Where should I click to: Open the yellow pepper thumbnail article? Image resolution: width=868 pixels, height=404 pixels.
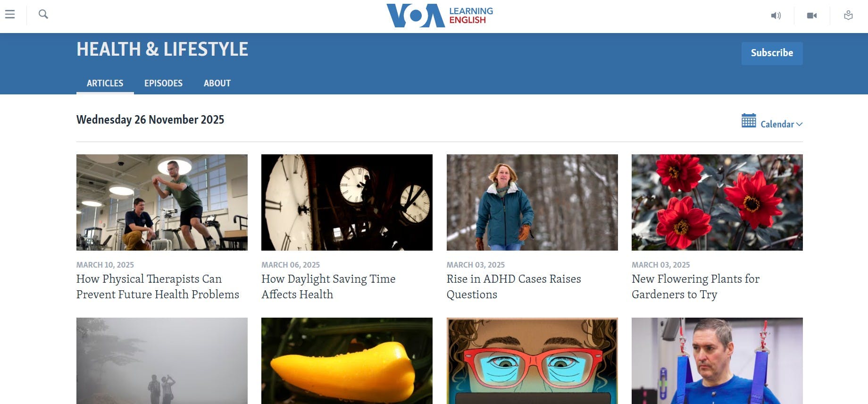coord(347,361)
